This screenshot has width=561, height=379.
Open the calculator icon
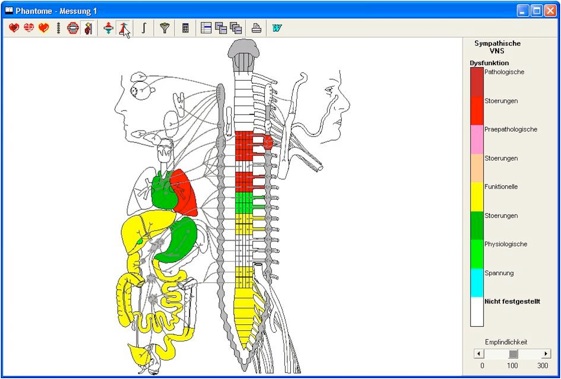[x=185, y=28]
